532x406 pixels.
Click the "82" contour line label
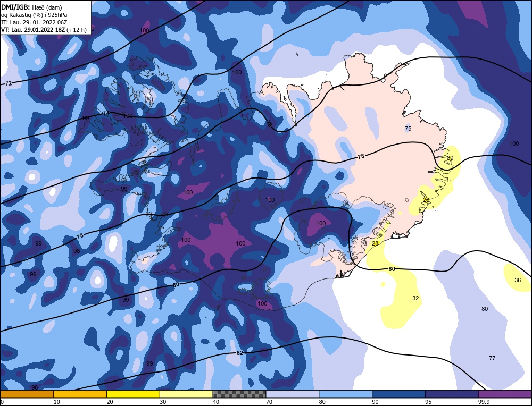point(239,353)
